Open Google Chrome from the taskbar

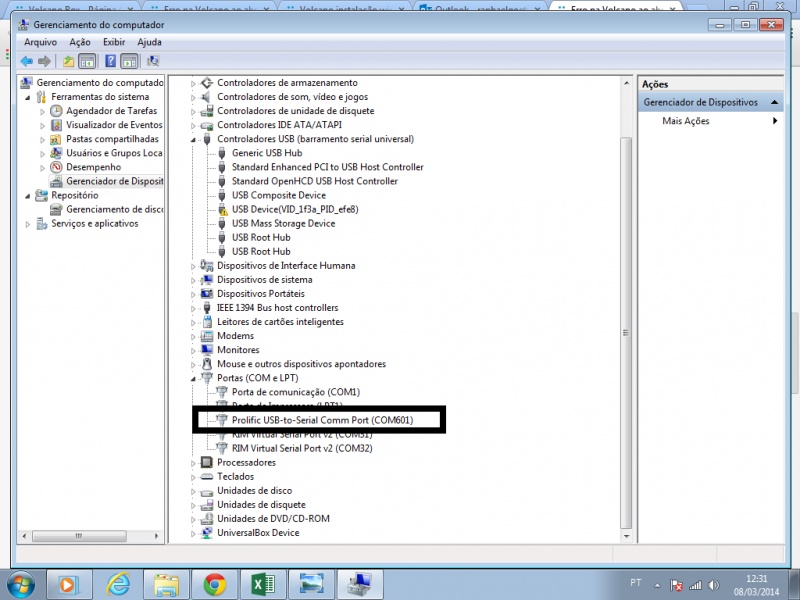(215, 585)
